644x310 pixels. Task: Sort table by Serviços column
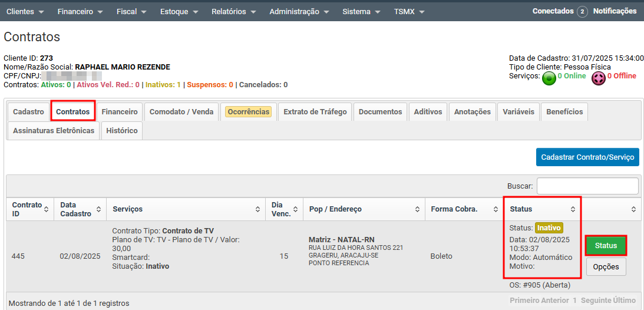(257, 209)
